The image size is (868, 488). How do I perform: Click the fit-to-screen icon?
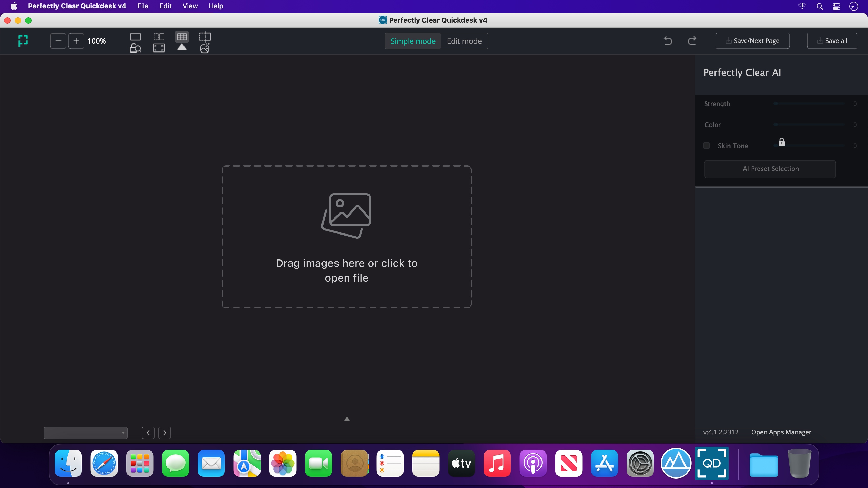(159, 48)
